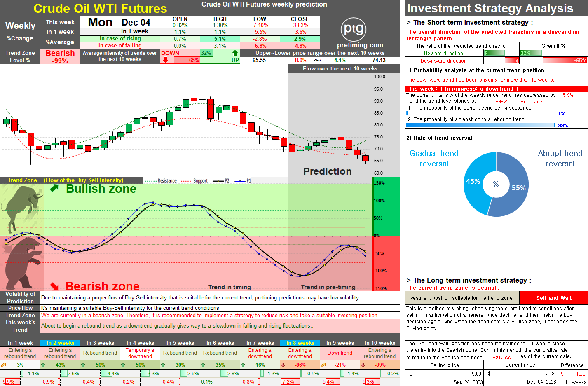Viewport: 588px width, 386px height.
Task: Click the red DOWN arrow icon
Action: (x=165, y=60)
